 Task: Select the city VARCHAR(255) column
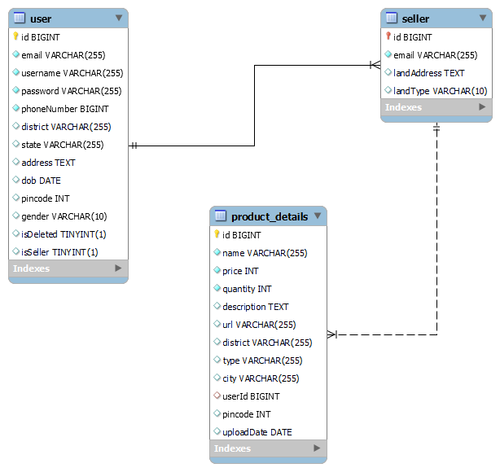pos(261,379)
